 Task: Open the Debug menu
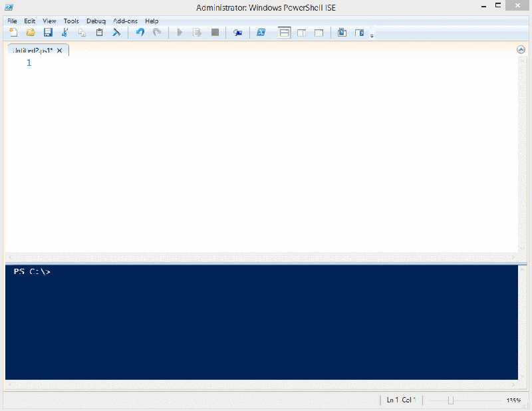[x=96, y=21]
